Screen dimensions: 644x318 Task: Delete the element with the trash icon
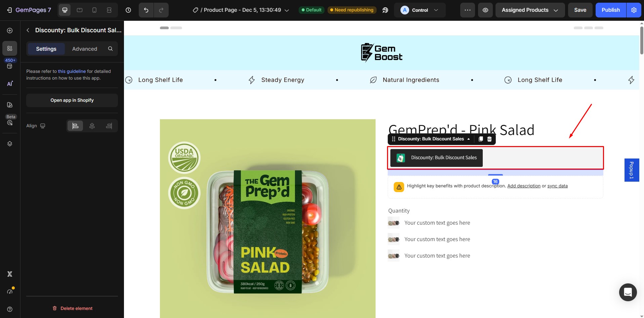click(489, 139)
